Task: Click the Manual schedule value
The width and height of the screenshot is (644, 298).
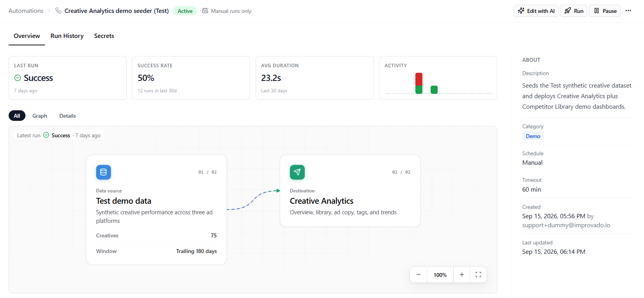Action: coord(532,163)
